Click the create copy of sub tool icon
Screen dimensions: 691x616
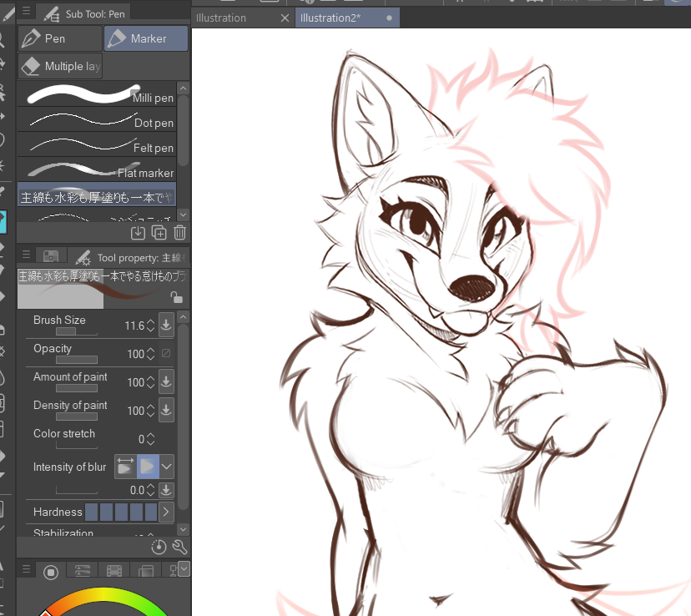click(159, 233)
